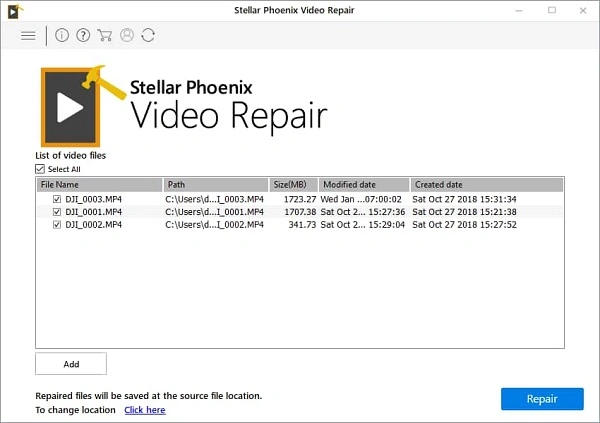Viewport: 600px width, 423px height.
Task: Click the app icon in title bar
Action: tap(15, 11)
